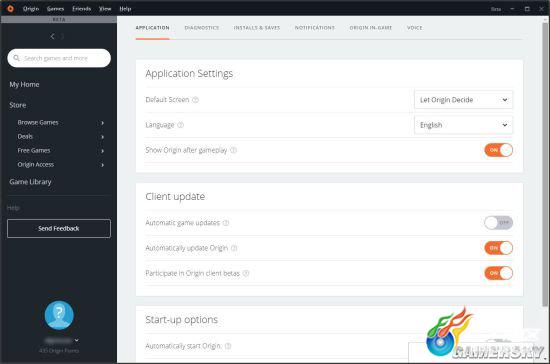Image resolution: width=550 pixels, height=364 pixels.
Task: Disable Participate in Origin client betas
Action: tap(498, 273)
